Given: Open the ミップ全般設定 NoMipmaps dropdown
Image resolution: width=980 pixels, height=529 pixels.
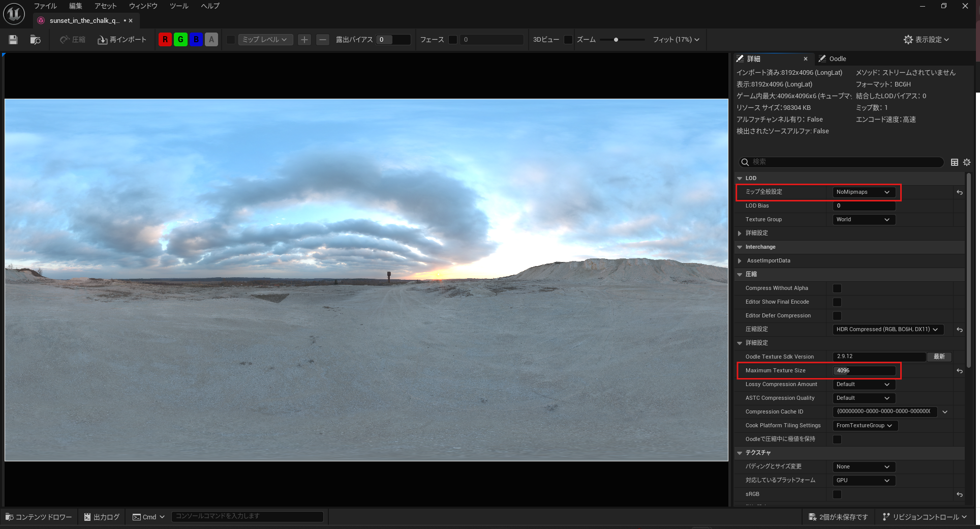Looking at the screenshot, I should click(x=863, y=192).
